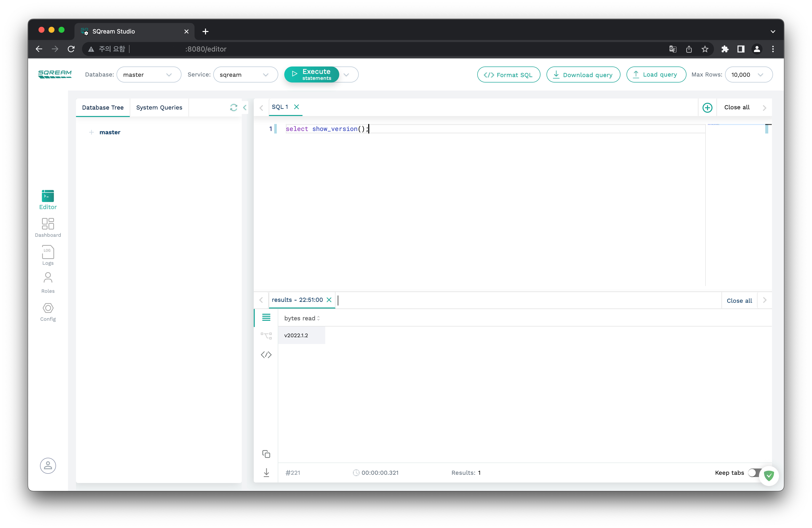
Task: Switch results to execution tree view
Action: [266, 336]
